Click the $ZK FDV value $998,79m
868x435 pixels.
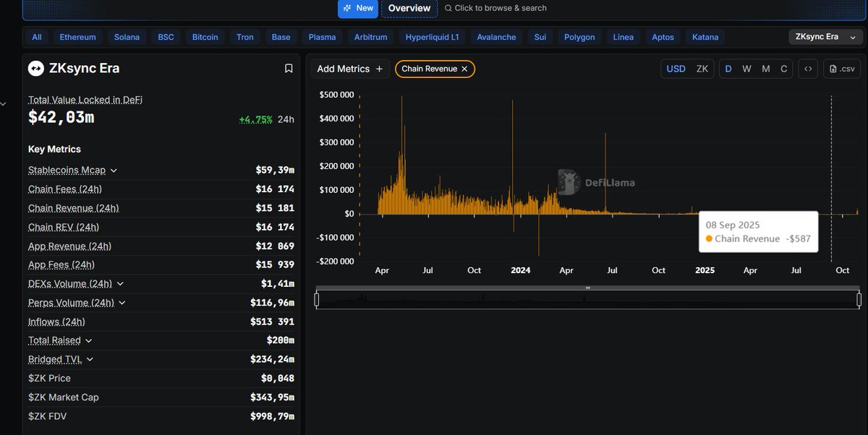[x=273, y=416]
